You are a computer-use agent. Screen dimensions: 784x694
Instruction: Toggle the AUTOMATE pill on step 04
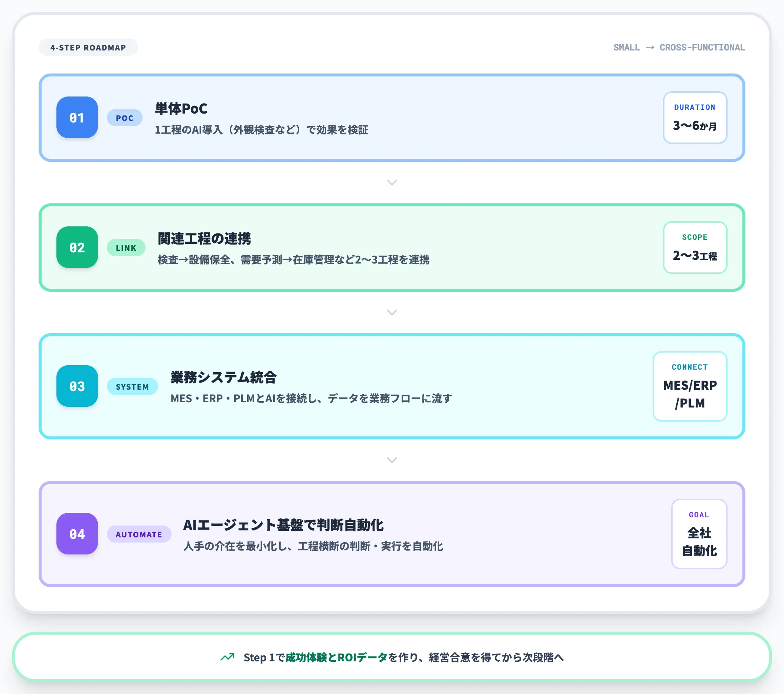[139, 534]
